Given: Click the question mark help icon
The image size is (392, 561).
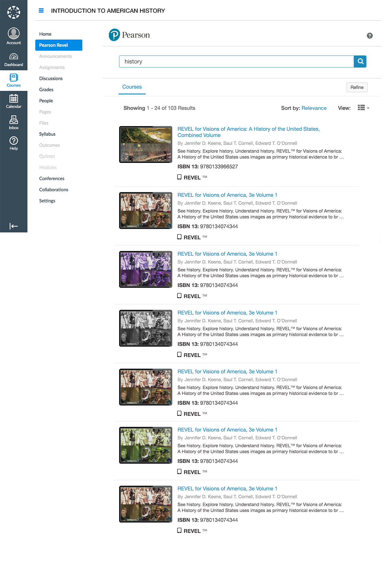Looking at the screenshot, I should [x=370, y=36].
